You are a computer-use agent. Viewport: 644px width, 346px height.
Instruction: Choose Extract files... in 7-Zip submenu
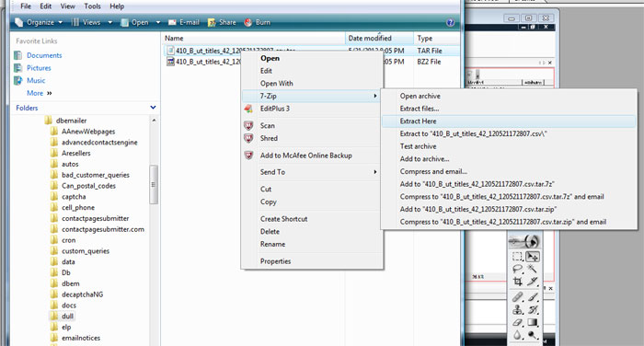[509, 109]
